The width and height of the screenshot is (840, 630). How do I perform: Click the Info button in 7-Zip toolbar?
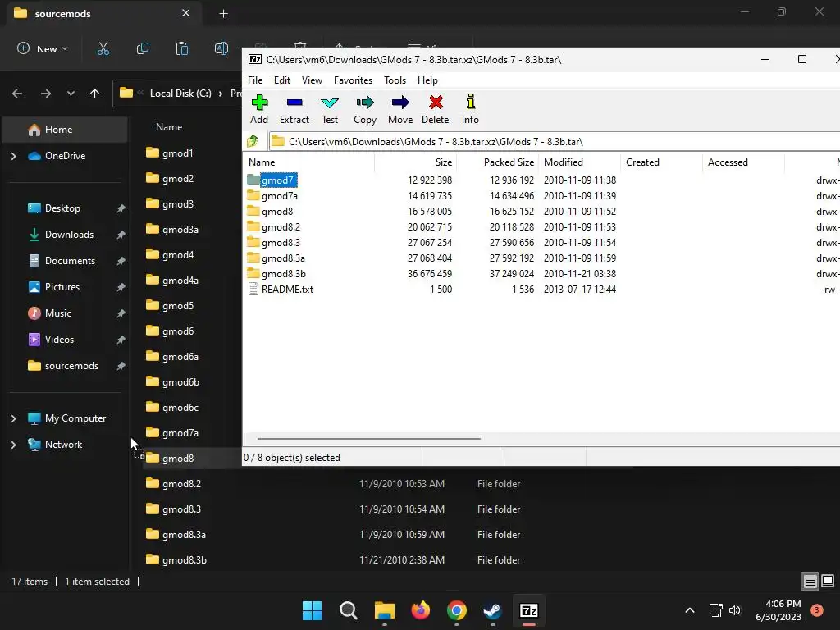(x=470, y=109)
